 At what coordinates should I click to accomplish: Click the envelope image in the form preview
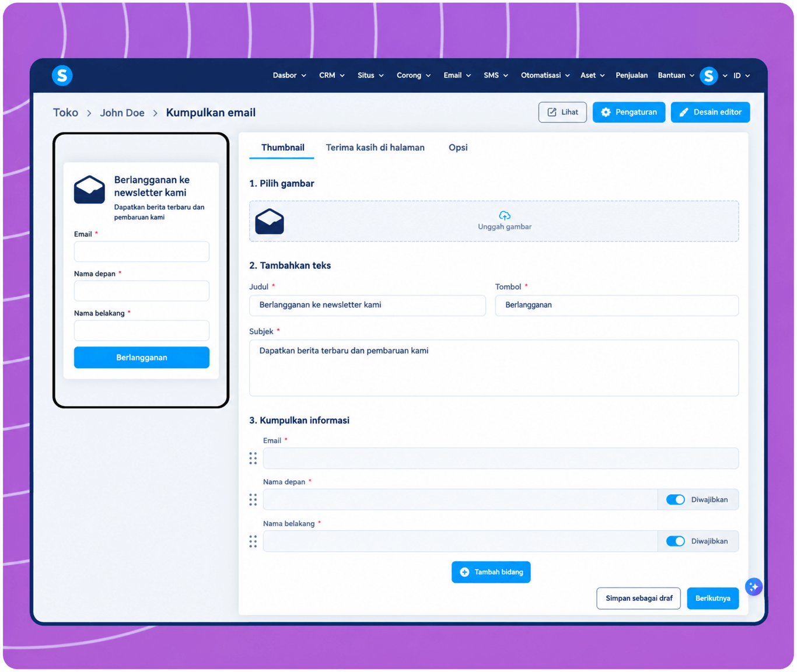pyautogui.click(x=89, y=190)
